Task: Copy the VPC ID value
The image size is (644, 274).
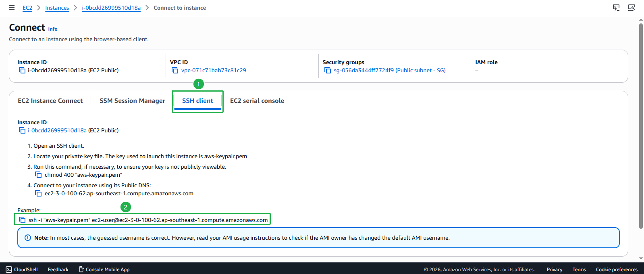Action: click(175, 70)
